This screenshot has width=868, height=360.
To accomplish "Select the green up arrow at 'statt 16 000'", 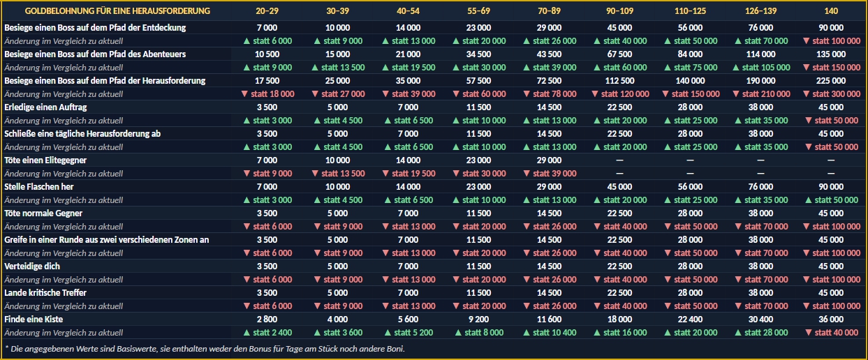I will (596, 333).
